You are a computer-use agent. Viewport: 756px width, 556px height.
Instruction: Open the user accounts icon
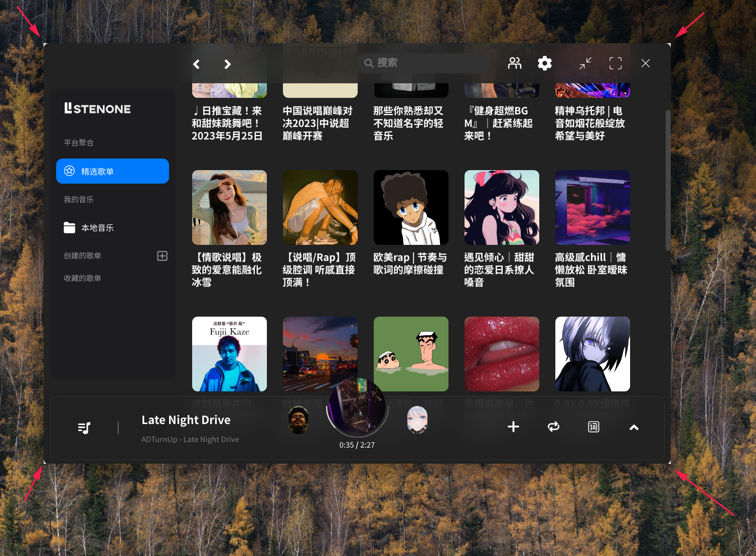515,63
